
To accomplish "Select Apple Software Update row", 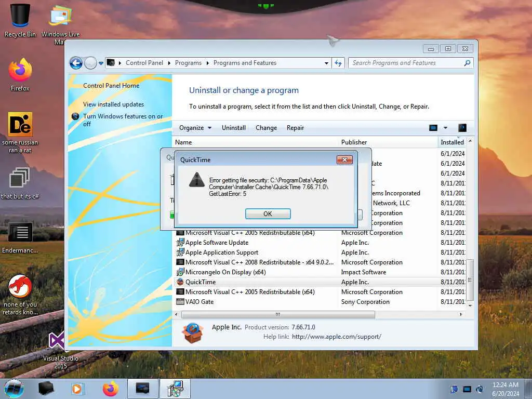I will (320, 243).
